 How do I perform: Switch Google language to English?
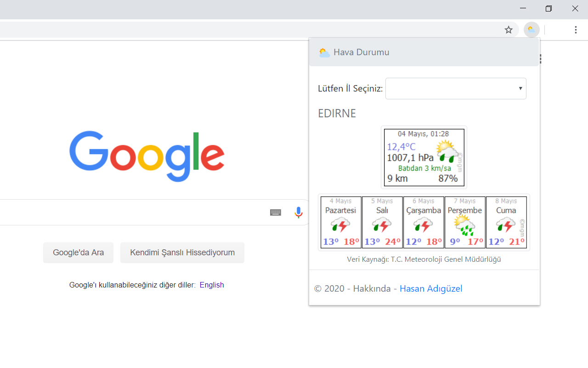pos(212,285)
